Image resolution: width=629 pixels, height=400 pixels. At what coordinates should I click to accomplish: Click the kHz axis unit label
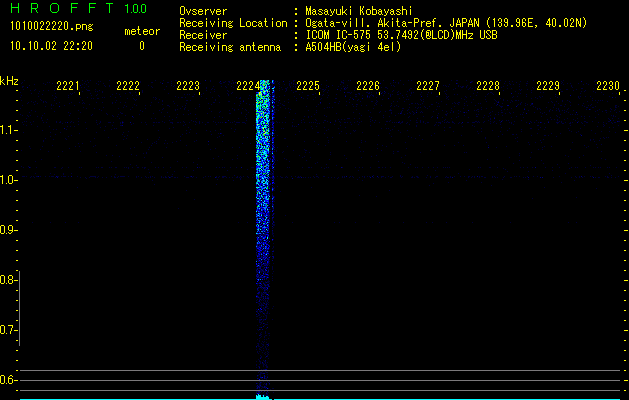pyautogui.click(x=9, y=81)
